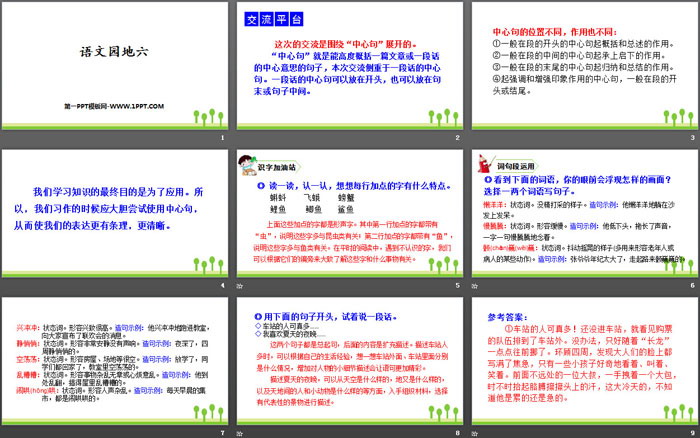Click the animation star icon under slide 6

475,286
